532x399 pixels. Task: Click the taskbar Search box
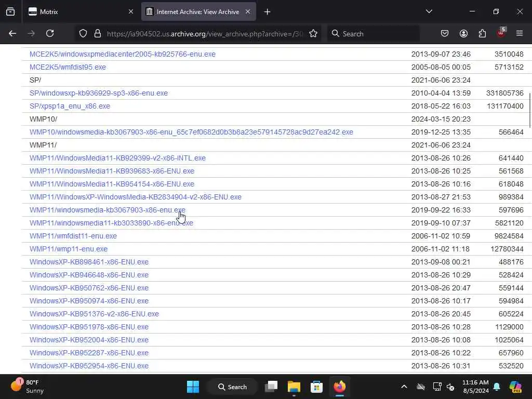233,387
